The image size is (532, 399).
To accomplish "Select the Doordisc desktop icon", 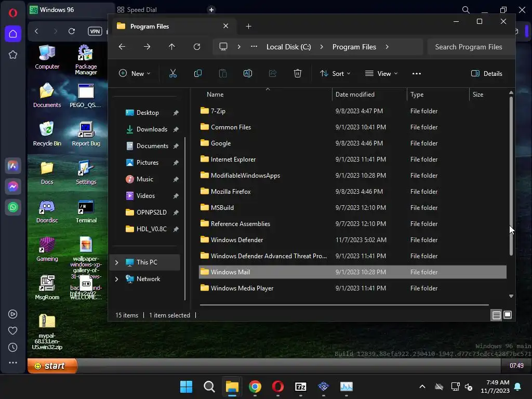I will (x=47, y=211).
